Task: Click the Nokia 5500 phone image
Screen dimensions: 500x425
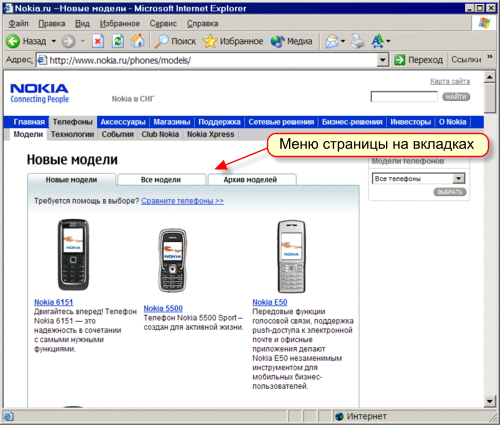Action: click(x=172, y=260)
